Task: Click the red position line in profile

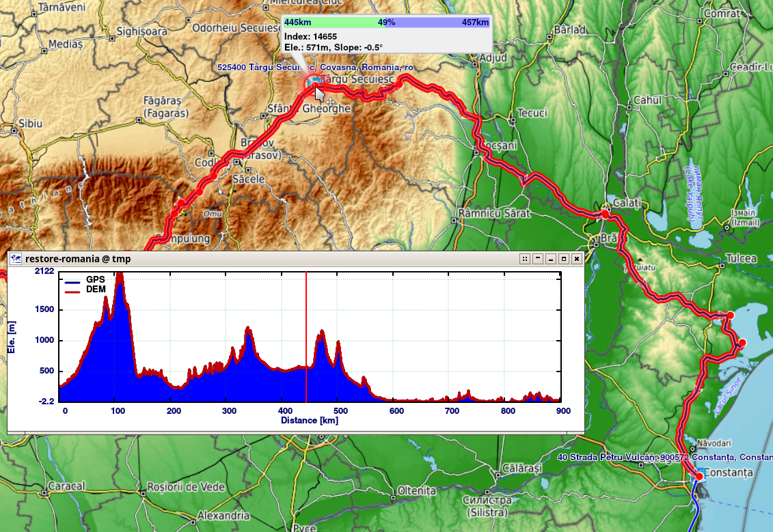Action: (x=306, y=337)
